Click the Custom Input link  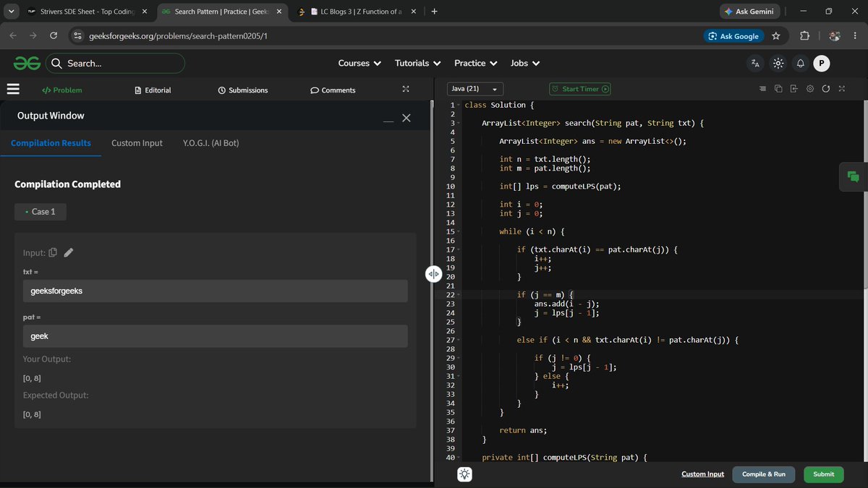(702, 474)
